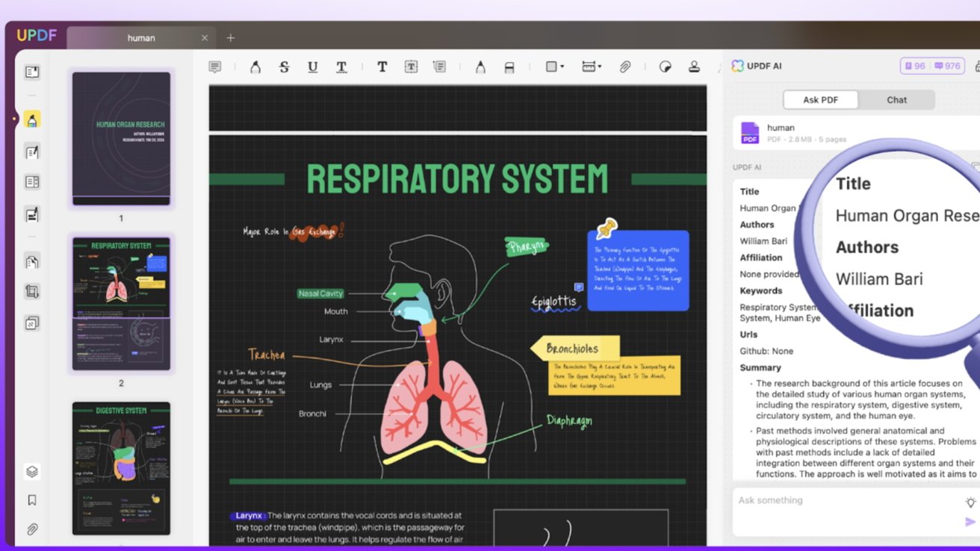Click the lightbulb prompt suggestions icon

971,502
